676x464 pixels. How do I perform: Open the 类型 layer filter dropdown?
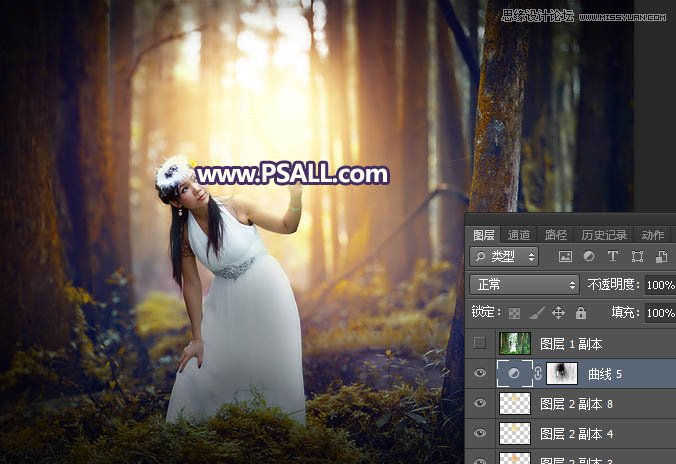[504, 257]
